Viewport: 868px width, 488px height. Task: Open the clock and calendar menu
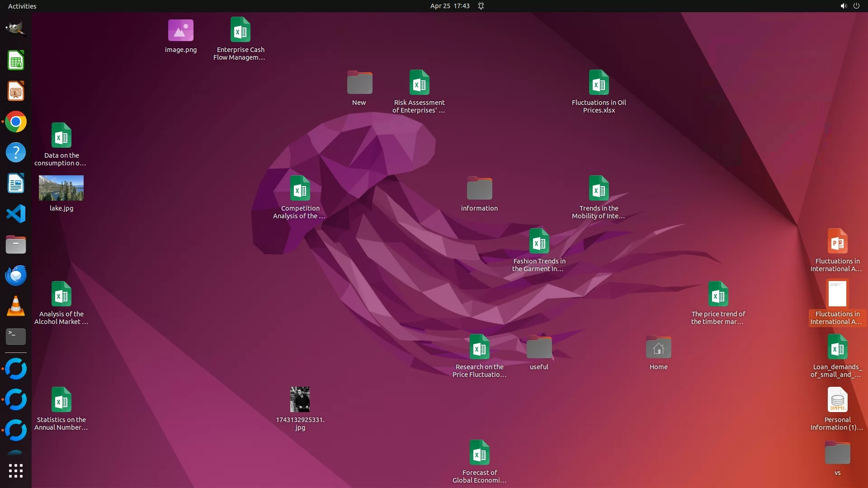[x=449, y=6]
